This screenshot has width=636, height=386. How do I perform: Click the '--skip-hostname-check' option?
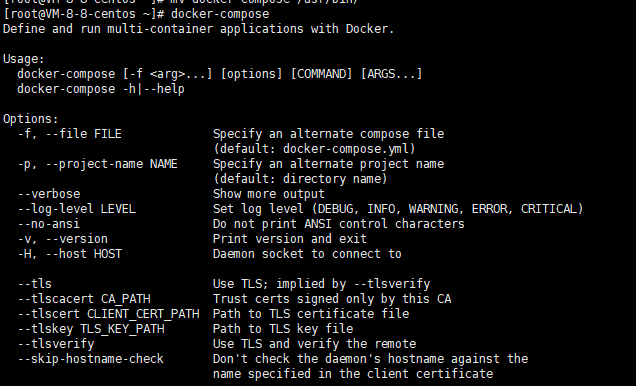point(90,359)
